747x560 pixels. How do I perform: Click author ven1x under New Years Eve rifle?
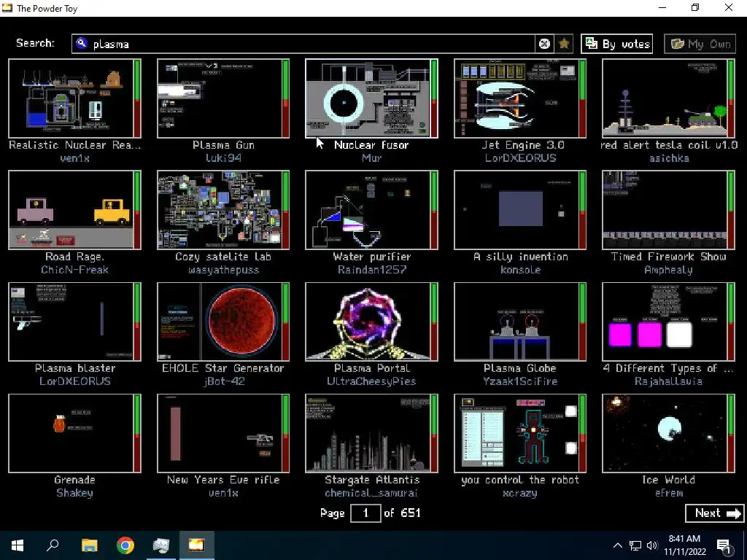pyautogui.click(x=223, y=493)
